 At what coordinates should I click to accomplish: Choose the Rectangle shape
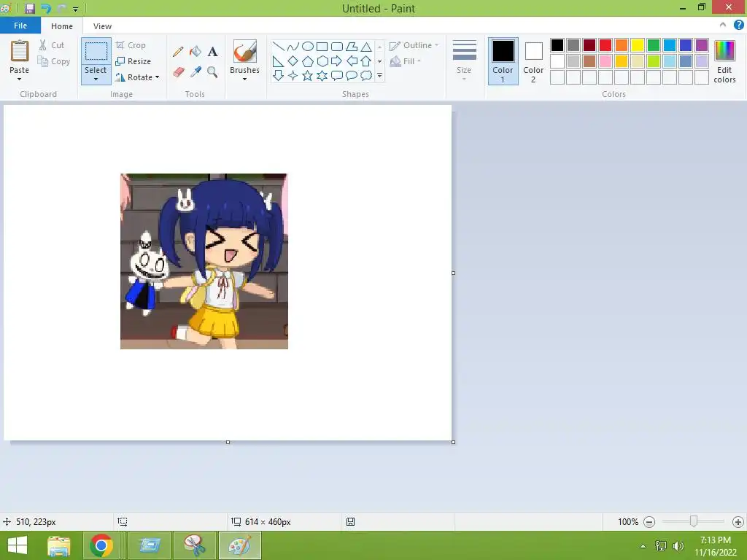(322, 46)
